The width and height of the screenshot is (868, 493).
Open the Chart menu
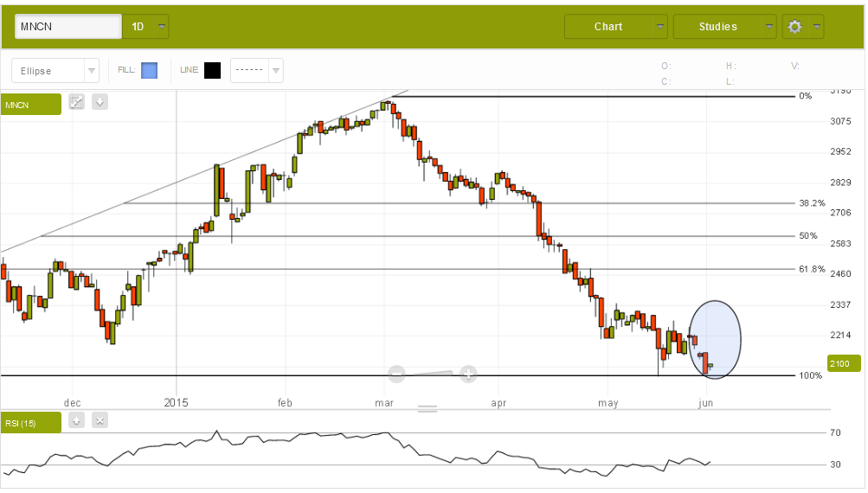(x=615, y=27)
